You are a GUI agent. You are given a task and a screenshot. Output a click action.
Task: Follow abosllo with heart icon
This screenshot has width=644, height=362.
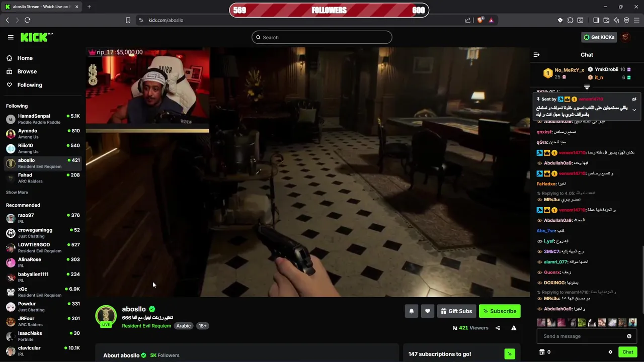pyautogui.click(x=428, y=311)
